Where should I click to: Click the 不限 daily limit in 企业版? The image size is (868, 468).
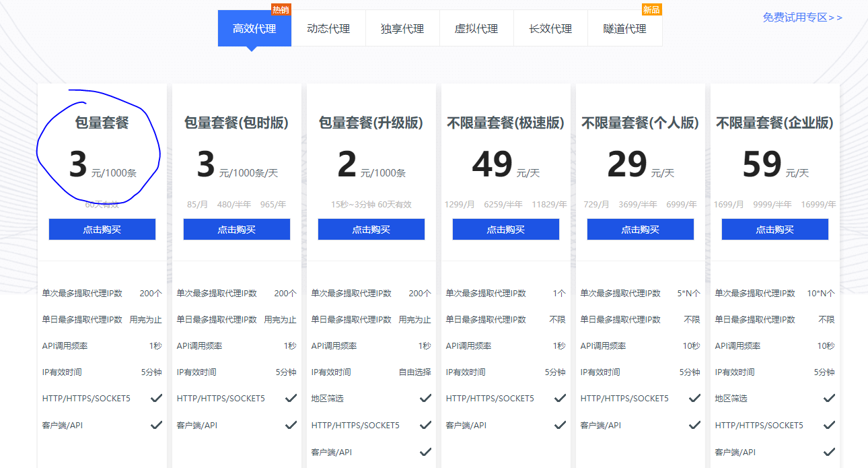click(x=827, y=320)
